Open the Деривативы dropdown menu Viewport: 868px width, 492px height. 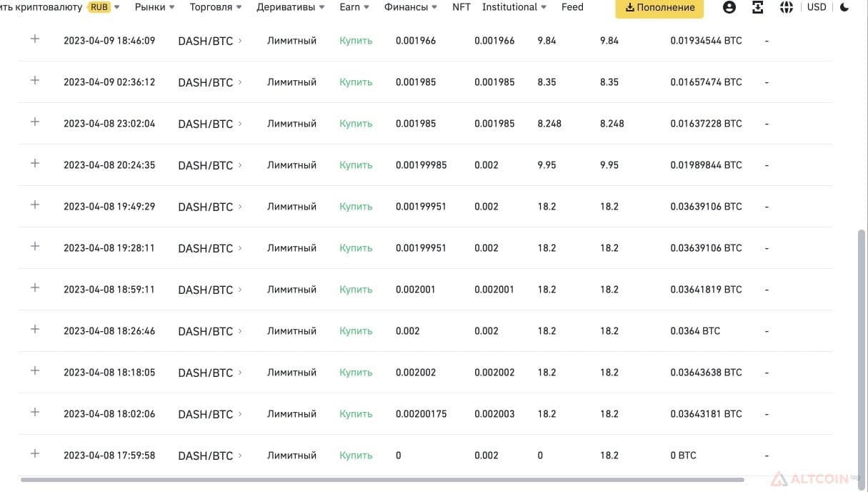pyautogui.click(x=291, y=7)
